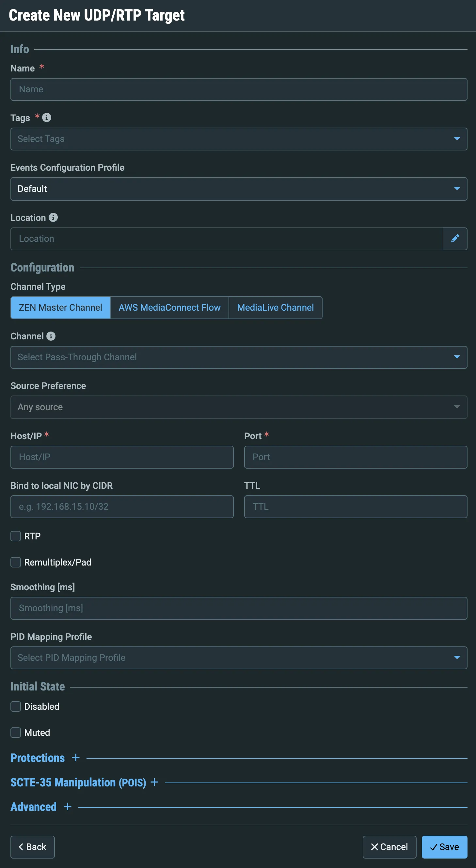This screenshot has width=476, height=868.
Task: Go Back to previous step
Action: (x=33, y=847)
